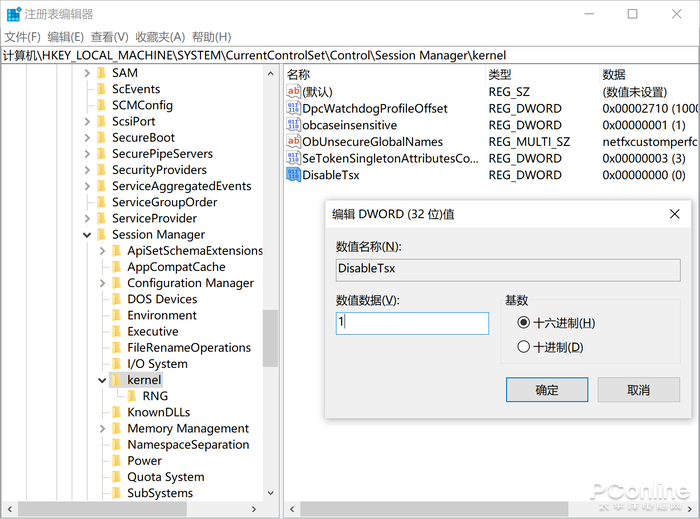Select the I/O System folder icon
Image resolution: width=700 pixels, height=519 pixels.
point(117,364)
